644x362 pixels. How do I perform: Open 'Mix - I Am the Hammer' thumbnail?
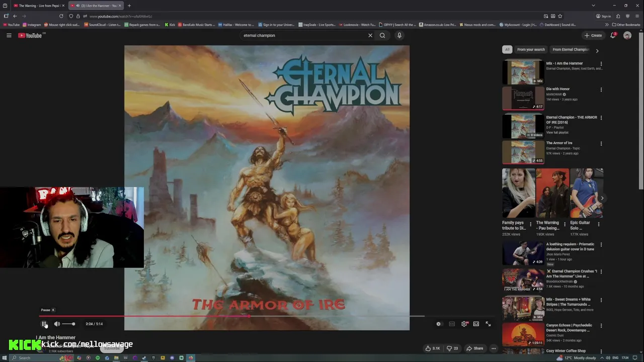tap(523, 73)
